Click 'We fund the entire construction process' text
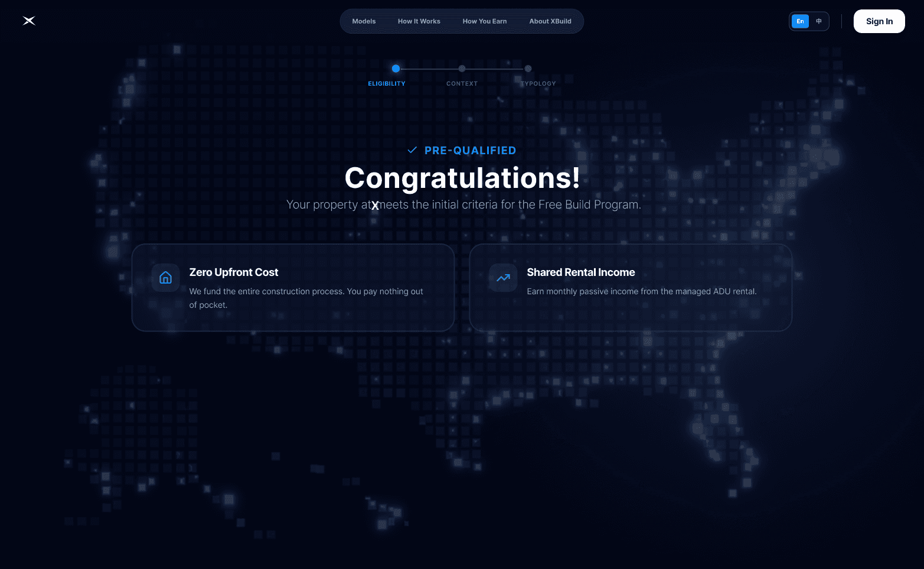The image size is (924, 569). 306,298
